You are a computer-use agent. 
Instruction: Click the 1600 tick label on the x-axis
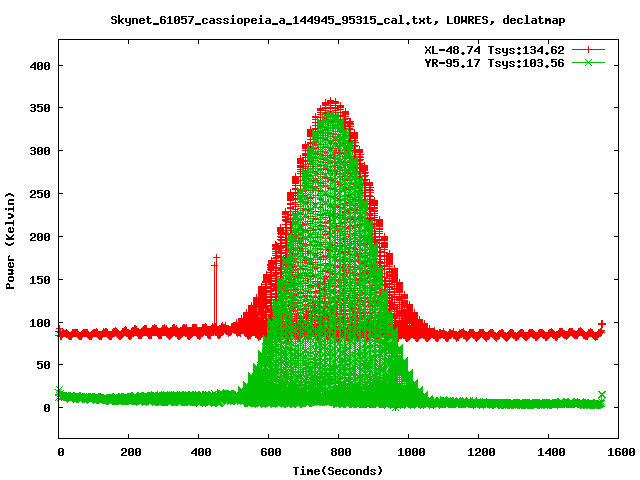tap(618, 453)
